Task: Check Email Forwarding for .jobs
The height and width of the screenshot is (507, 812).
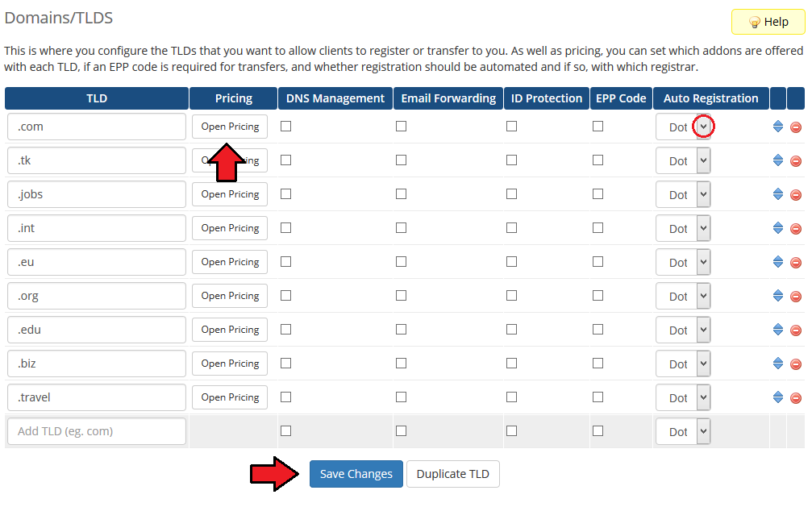Action: pyautogui.click(x=401, y=194)
